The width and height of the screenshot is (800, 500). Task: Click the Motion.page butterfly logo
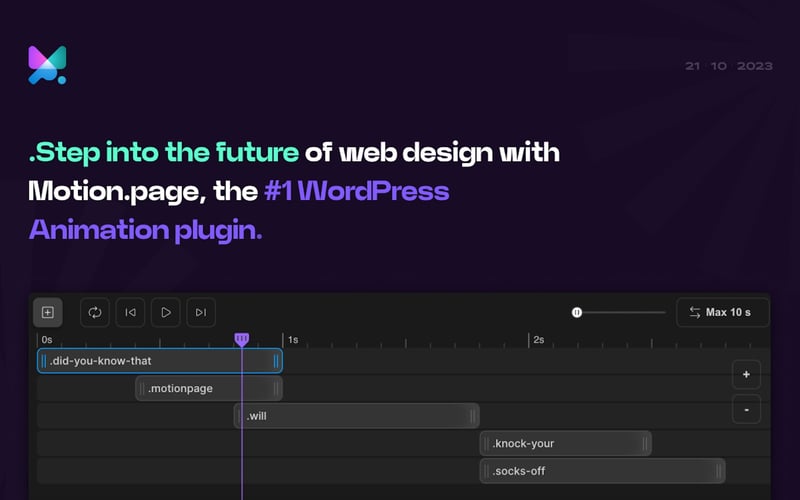pyautogui.click(x=47, y=65)
